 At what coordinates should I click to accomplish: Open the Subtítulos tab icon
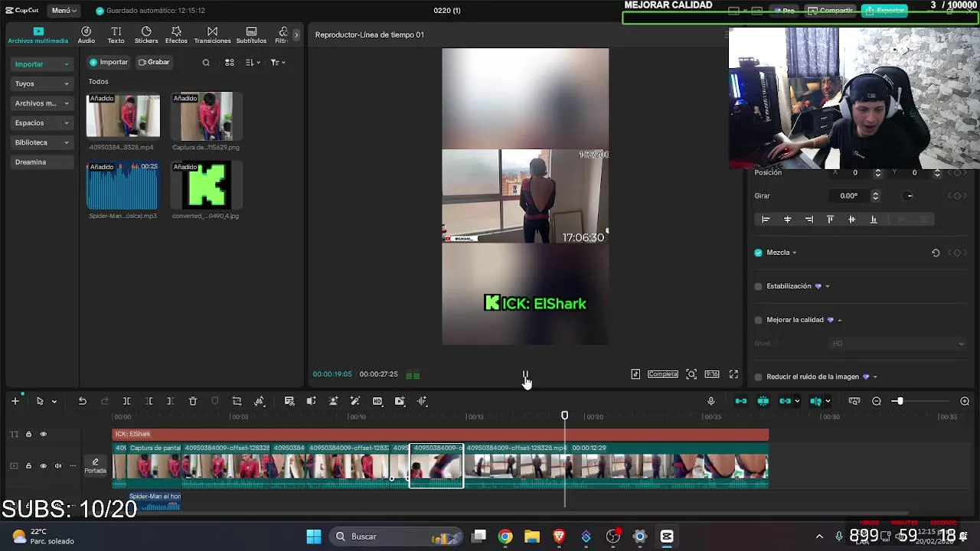(x=251, y=35)
